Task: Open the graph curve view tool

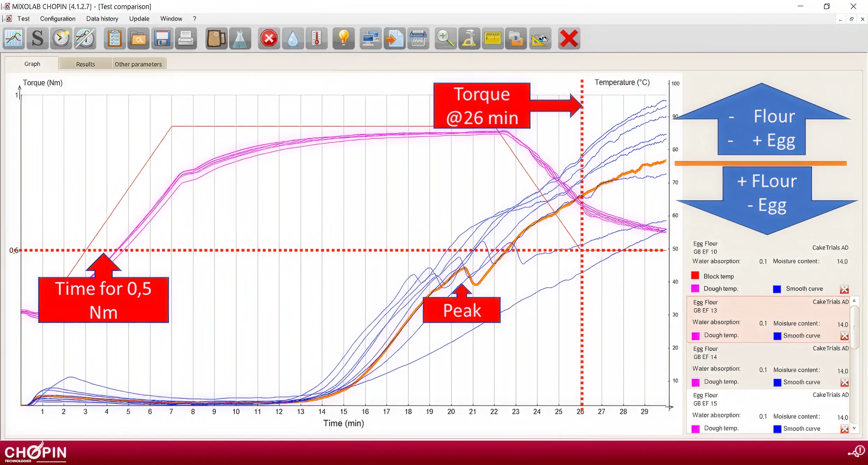Action: [x=14, y=38]
